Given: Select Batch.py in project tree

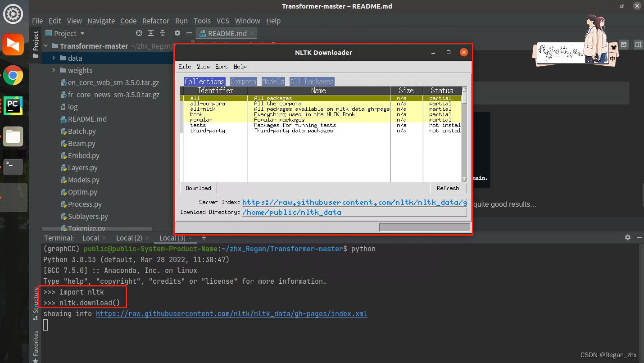Looking at the screenshot, I should (x=82, y=131).
